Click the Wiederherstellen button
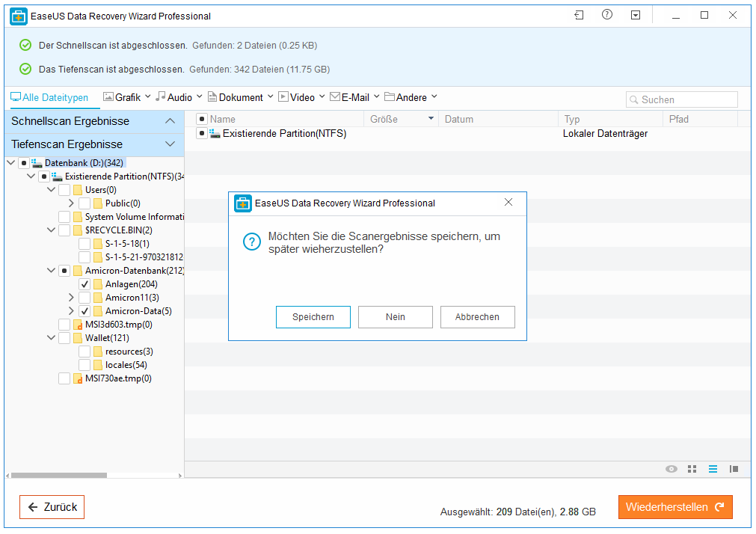The height and width of the screenshot is (534, 756). tap(675, 507)
